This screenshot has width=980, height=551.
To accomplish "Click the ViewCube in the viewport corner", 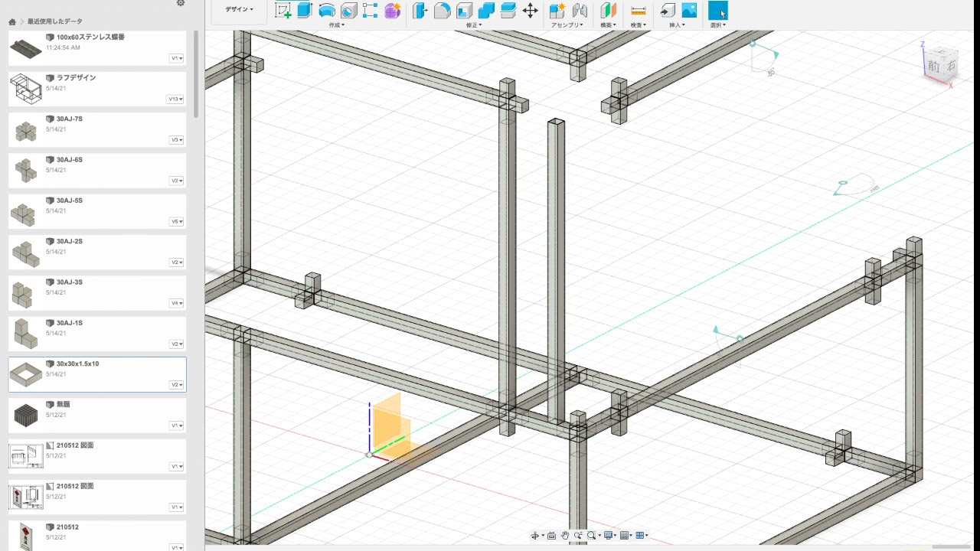I will pos(942,65).
